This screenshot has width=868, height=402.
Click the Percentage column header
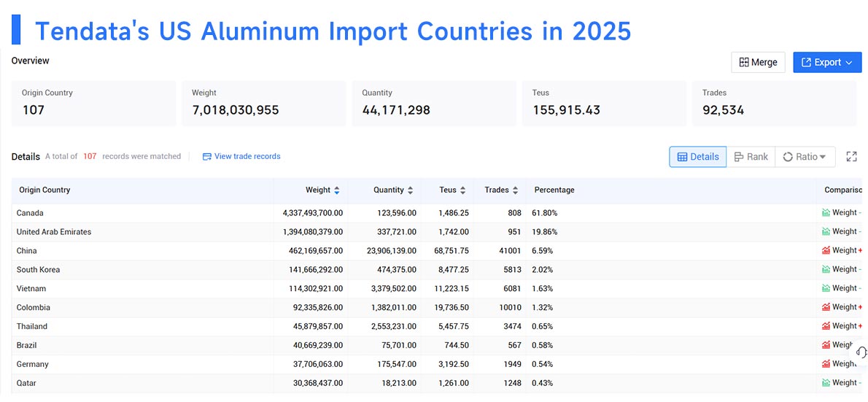(554, 190)
